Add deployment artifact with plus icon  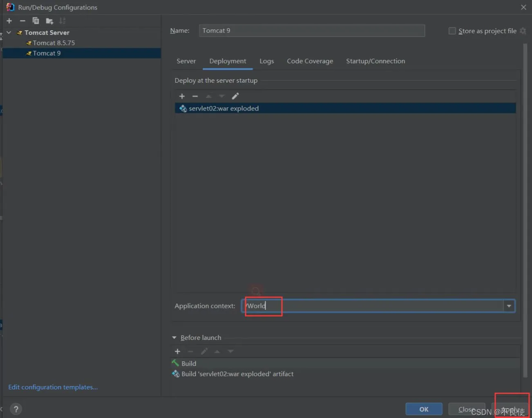[x=182, y=96]
